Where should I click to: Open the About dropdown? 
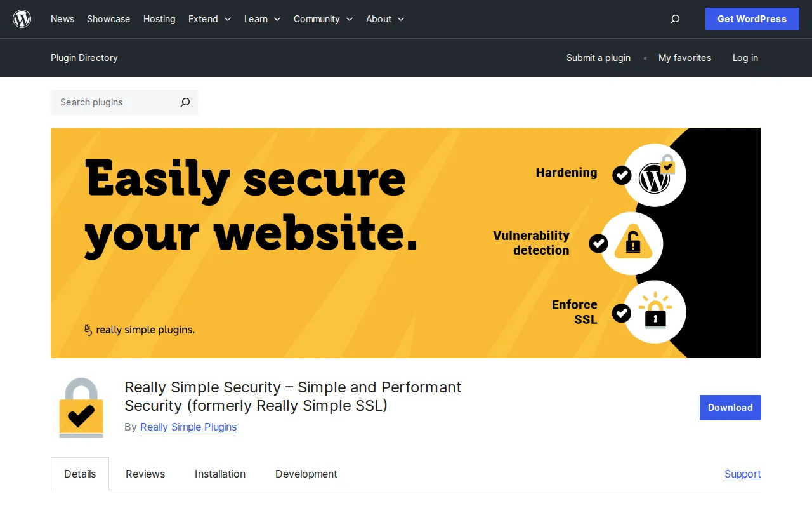[384, 19]
